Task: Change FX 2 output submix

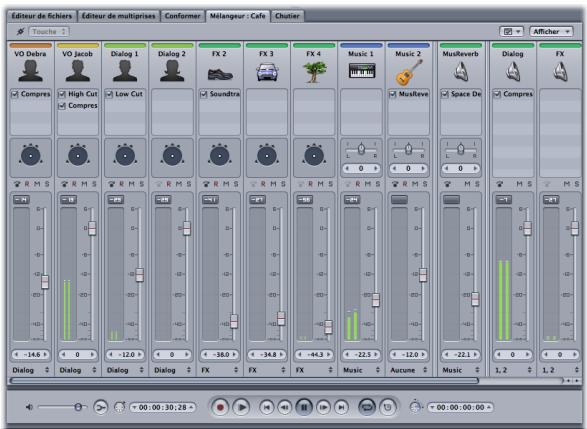Action: pyautogui.click(x=219, y=370)
